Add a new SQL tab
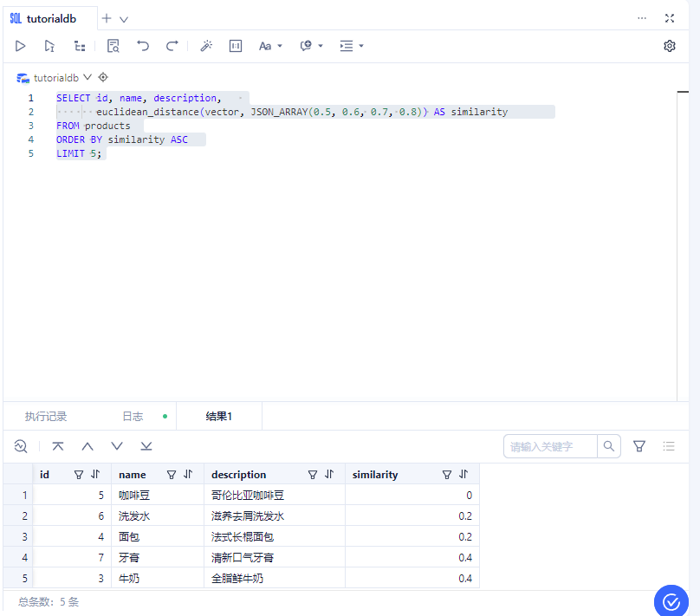This screenshot has height=616, width=700. tap(107, 19)
